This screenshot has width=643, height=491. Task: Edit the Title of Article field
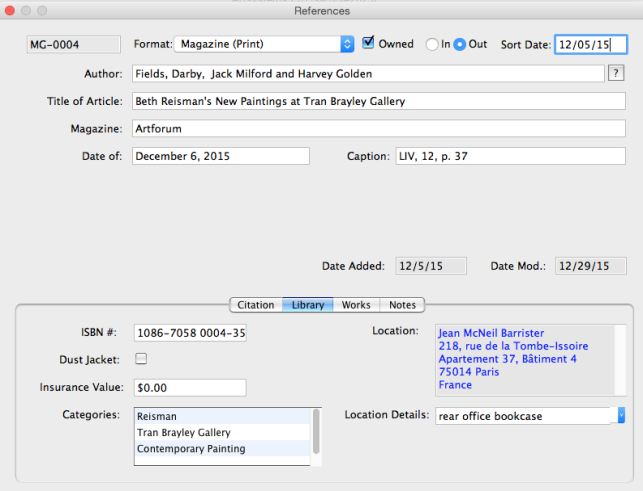[x=378, y=101]
